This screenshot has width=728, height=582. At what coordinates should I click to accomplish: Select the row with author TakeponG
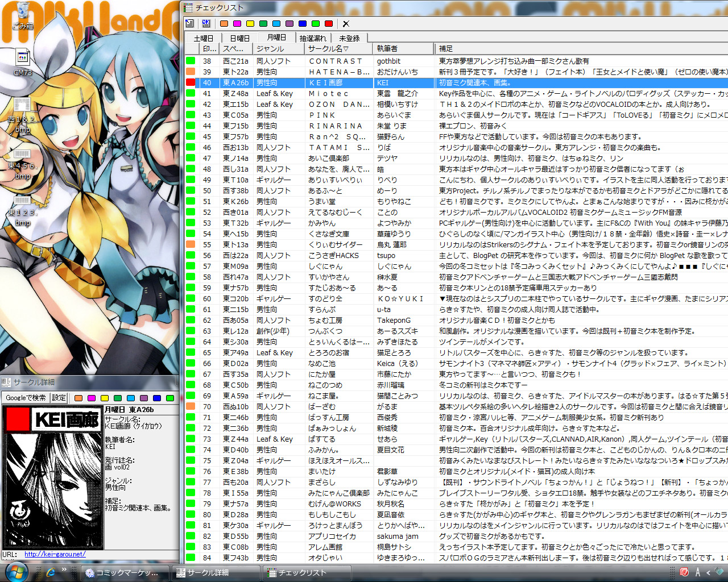pos(456,320)
